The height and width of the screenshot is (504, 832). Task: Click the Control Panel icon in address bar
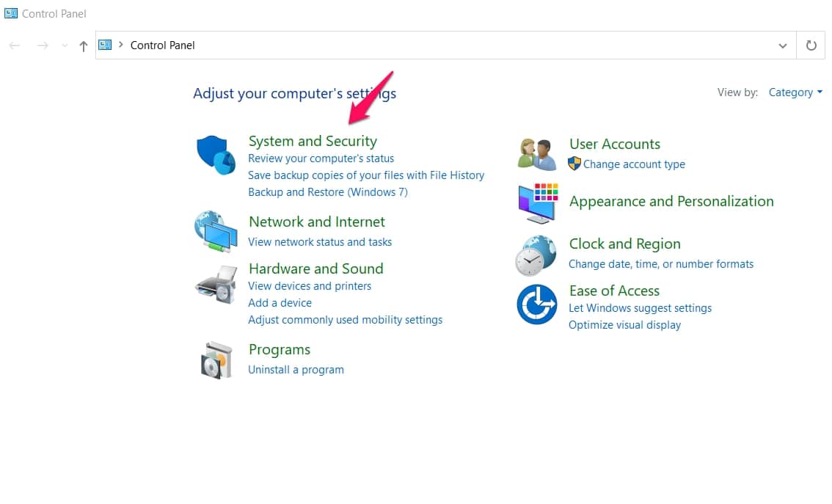tap(105, 45)
